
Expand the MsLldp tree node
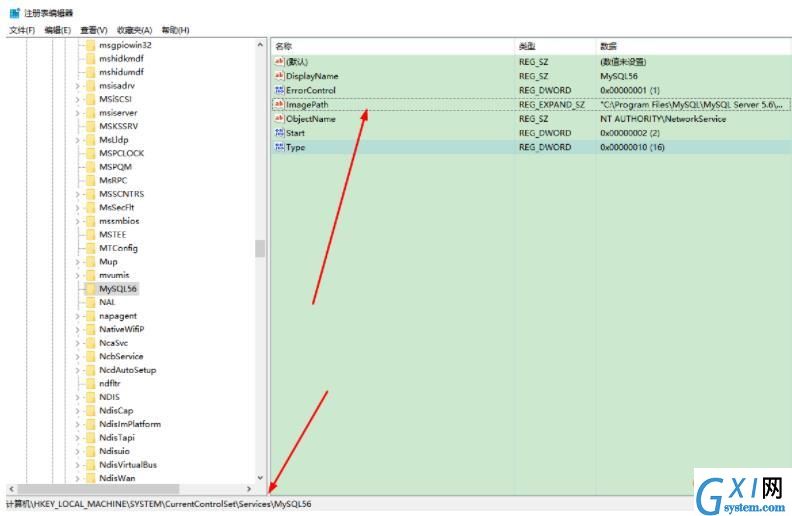click(x=77, y=140)
